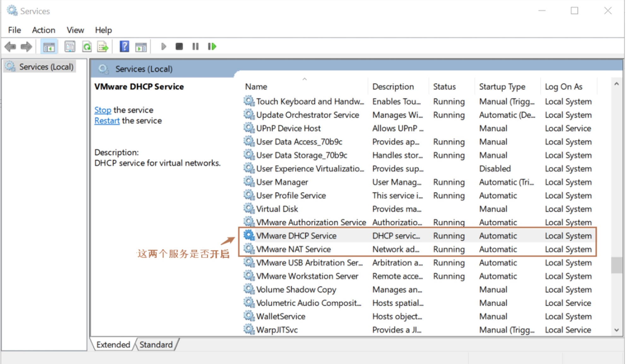Viewport: 631px width, 364px height.
Task: Click the Restart the service link
Action: (107, 120)
